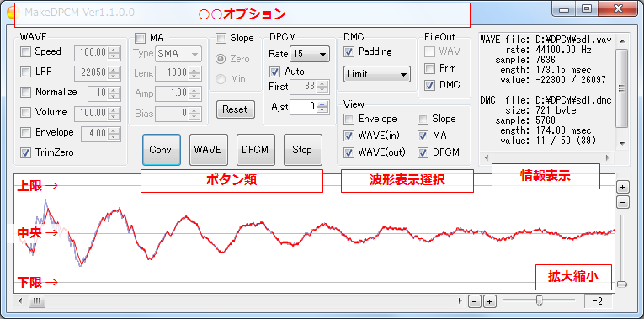Click the horizontal zoom-out minus button
Screen dimensions: 644x319
point(475,301)
